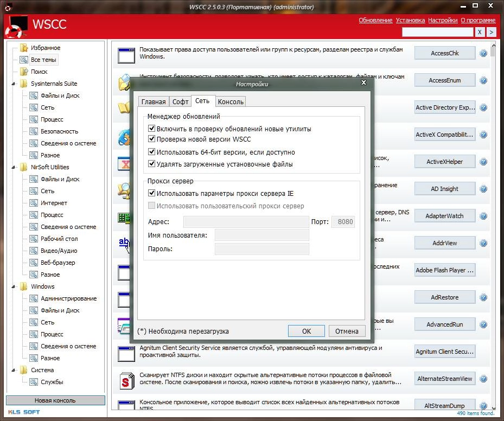Screen dimensions: 504x421
Task: Toggle 'Включить в проверку обновлений новые утилиты'
Action: (x=151, y=129)
